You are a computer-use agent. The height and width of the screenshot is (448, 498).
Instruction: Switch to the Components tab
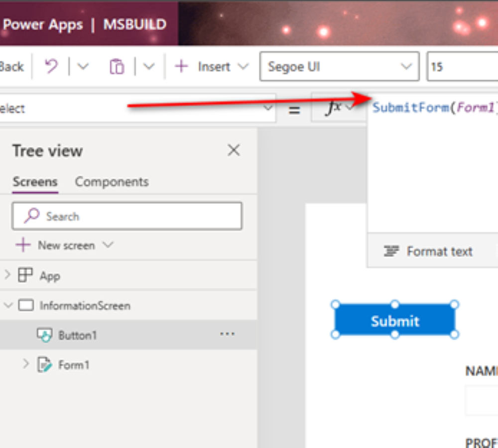(x=112, y=181)
